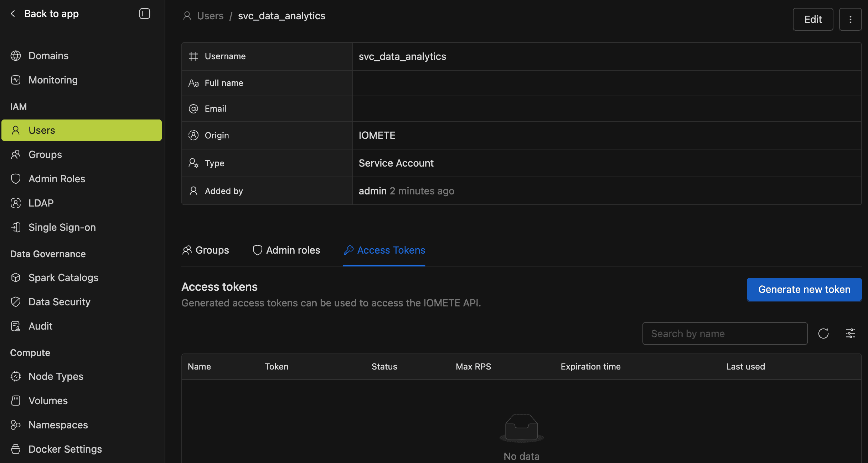Open the LDAP settings
The width and height of the screenshot is (868, 463).
coord(41,203)
